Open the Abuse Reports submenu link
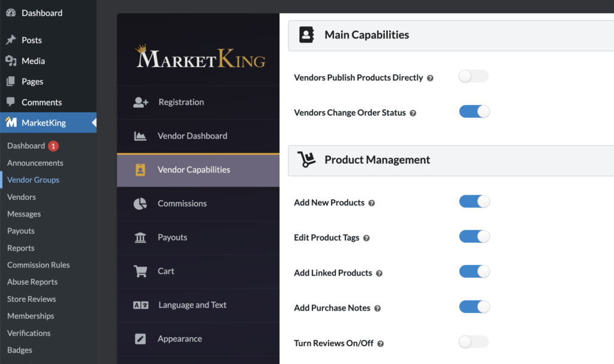614x364 pixels. pyautogui.click(x=32, y=282)
